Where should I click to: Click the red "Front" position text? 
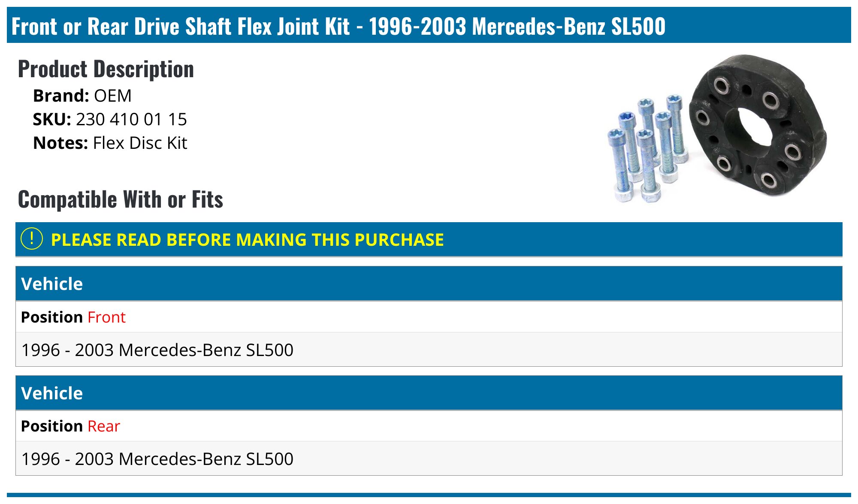(x=106, y=317)
